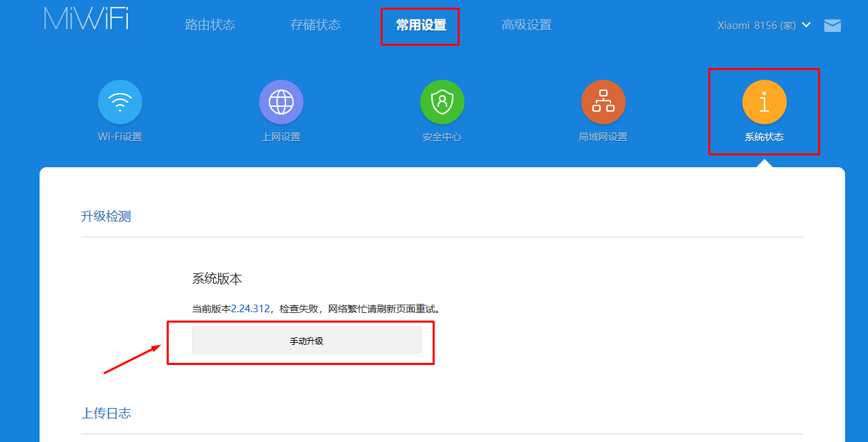Open the 上网设置 globe icon
Screen dimensions: 868x442
[x=281, y=102]
